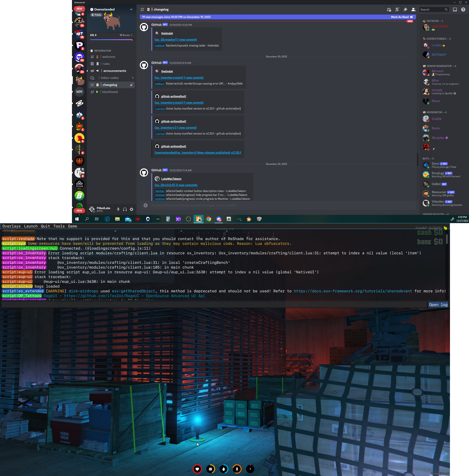Click the hunger burger HUD icon
The height and width of the screenshot is (476, 469).
point(210,469)
